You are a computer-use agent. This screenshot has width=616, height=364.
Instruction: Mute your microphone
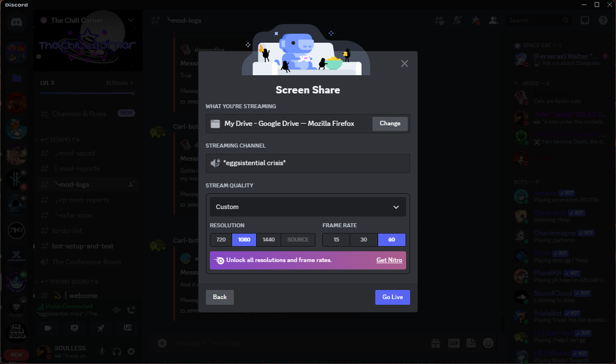tap(102, 351)
